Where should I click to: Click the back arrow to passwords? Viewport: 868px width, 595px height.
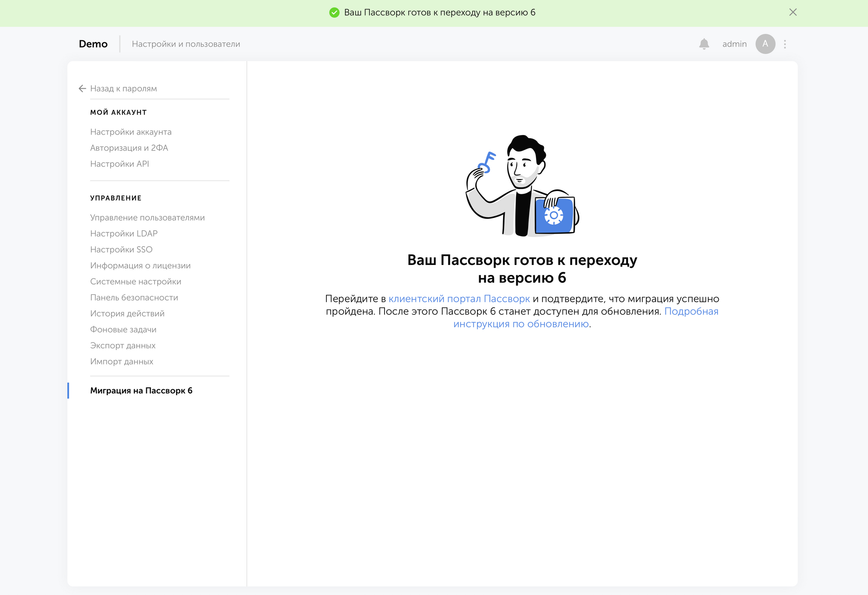[x=82, y=89]
